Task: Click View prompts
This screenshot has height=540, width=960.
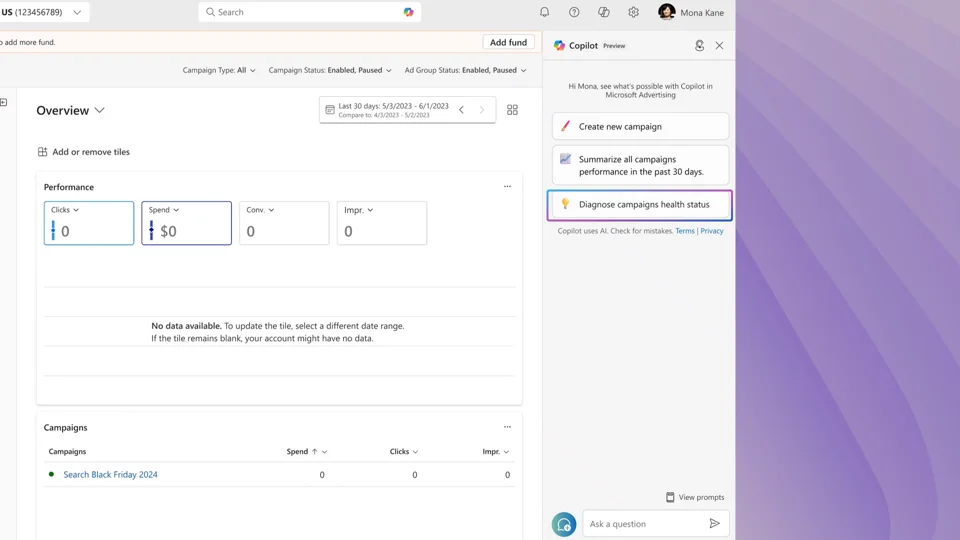Action: (695, 497)
